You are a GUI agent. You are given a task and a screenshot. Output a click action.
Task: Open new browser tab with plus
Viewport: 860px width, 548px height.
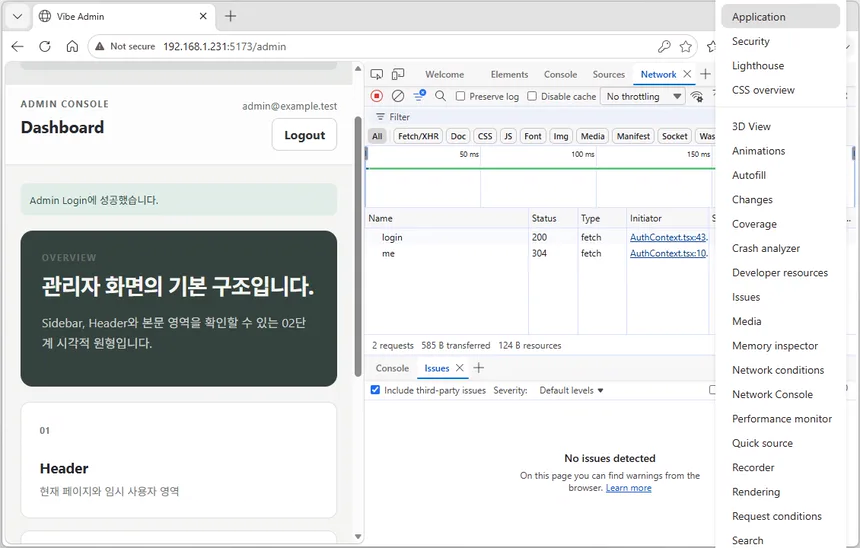point(230,16)
